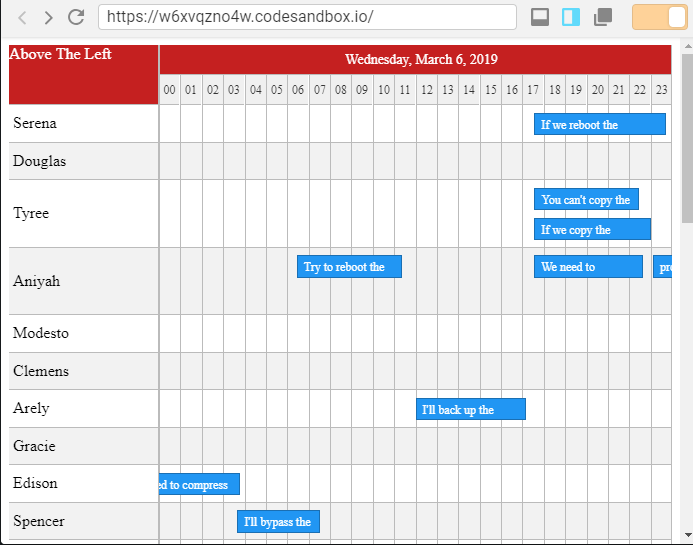Select the 12 hour column header
693x545 pixels.
426,90
